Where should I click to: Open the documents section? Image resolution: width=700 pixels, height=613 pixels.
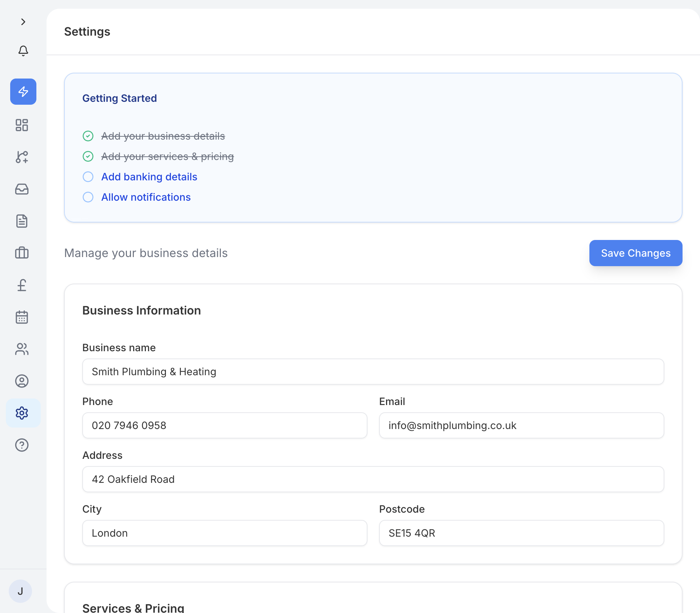pyautogui.click(x=22, y=221)
